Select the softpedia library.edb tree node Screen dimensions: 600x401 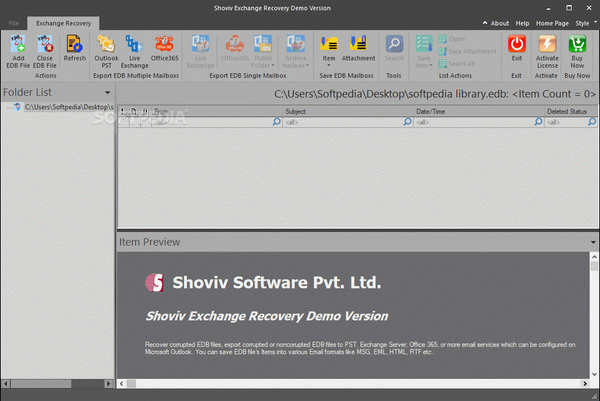[69, 107]
